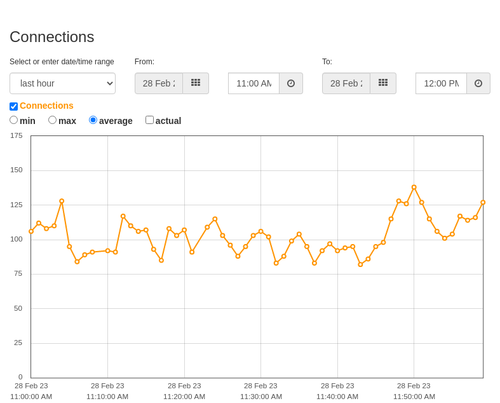500x403 pixels.
Task: Enable the actual checkbox
Action: (x=150, y=120)
